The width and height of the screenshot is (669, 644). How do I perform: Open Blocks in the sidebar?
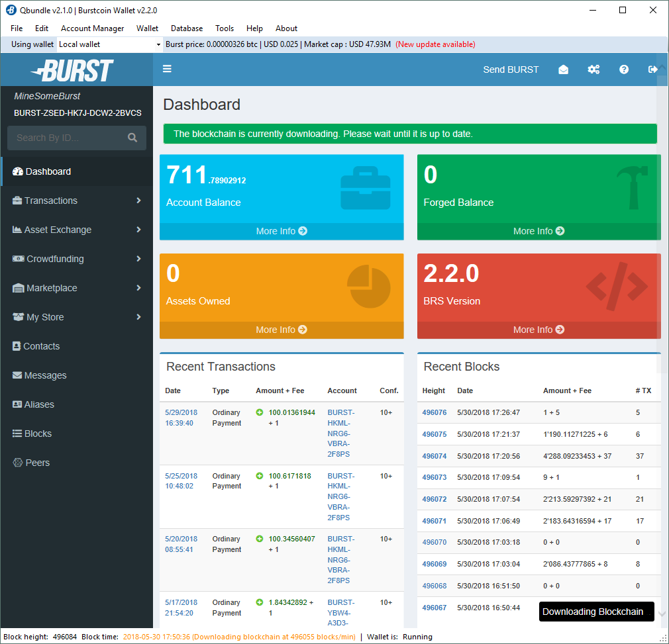point(77,434)
